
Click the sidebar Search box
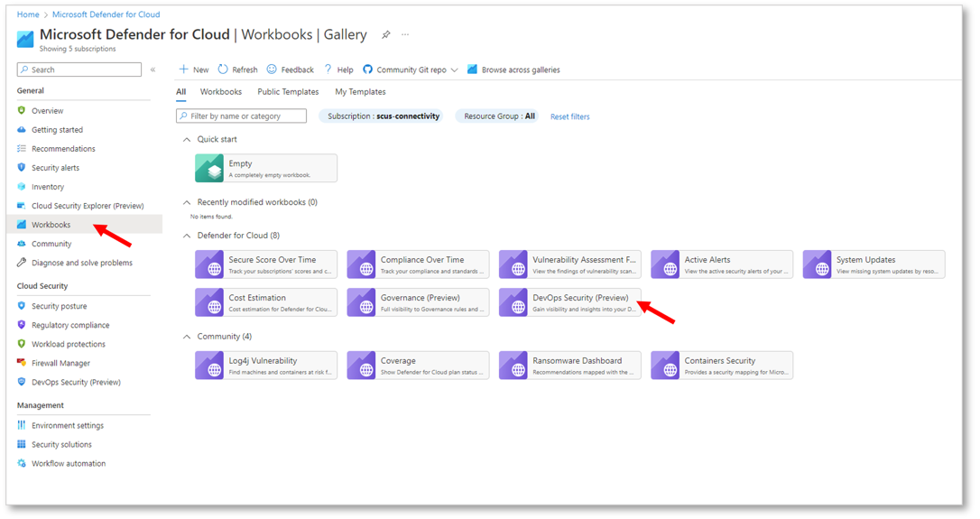click(x=79, y=70)
